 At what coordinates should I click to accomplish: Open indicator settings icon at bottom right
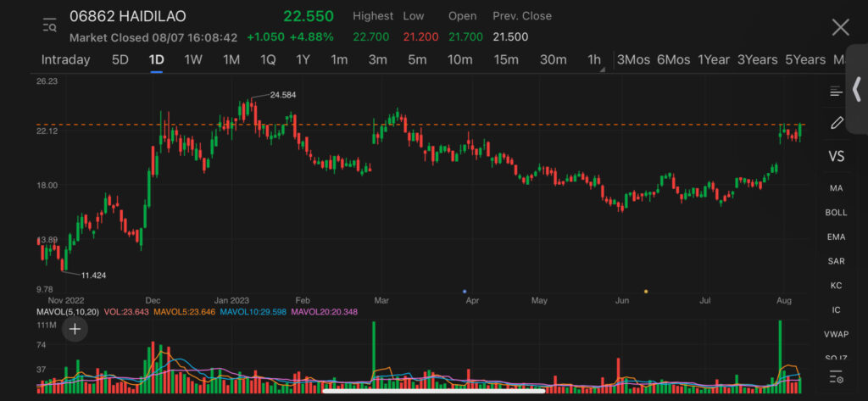click(836, 377)
